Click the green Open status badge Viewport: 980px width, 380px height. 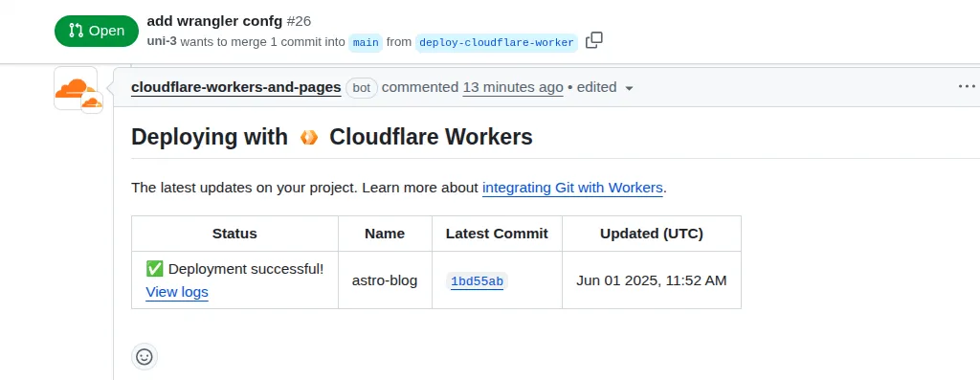[97, 31]
